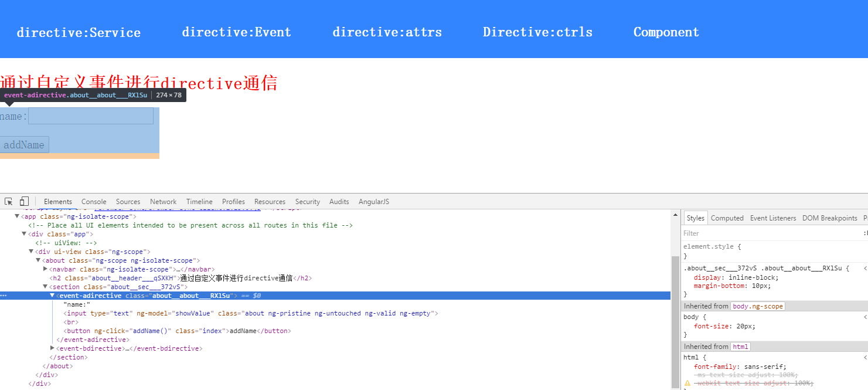Open the Directive:ctrls nav link
Screen dimensions: 868x390
point(537,32)
